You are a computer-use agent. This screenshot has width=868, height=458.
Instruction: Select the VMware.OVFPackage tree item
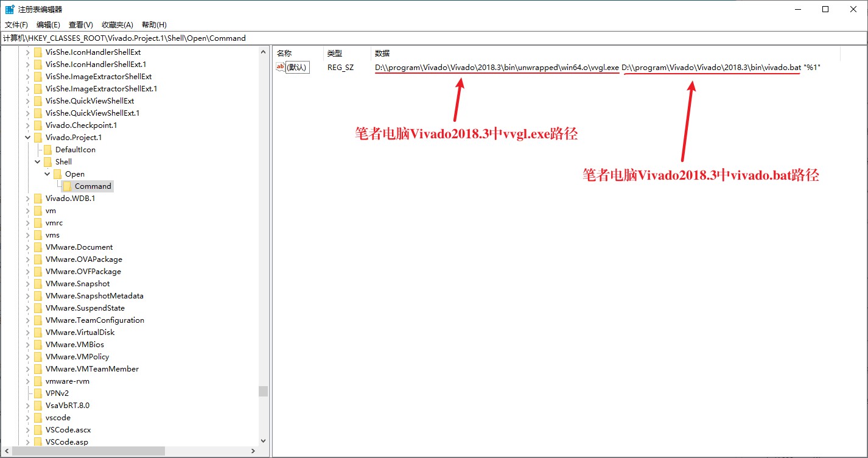point(83,272)
